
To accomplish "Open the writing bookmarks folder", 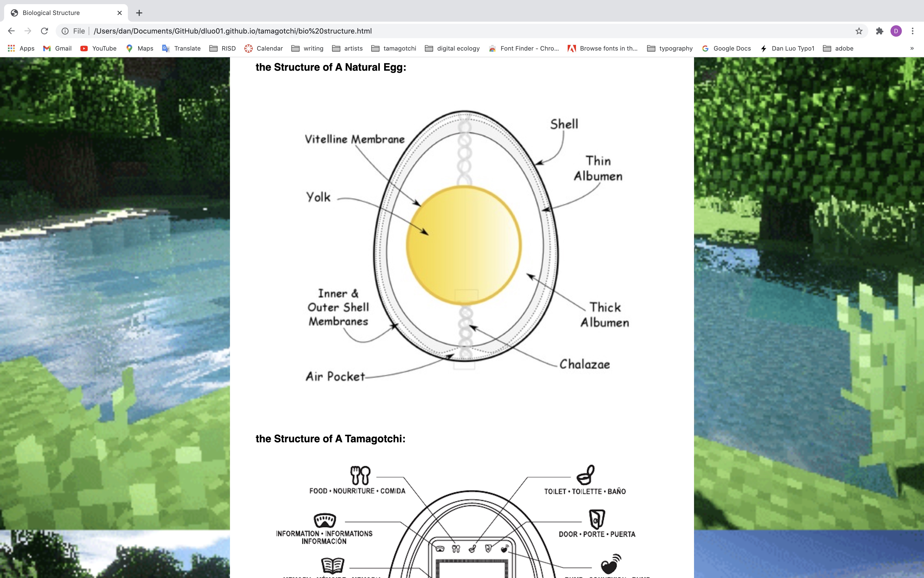I will 307,48.
